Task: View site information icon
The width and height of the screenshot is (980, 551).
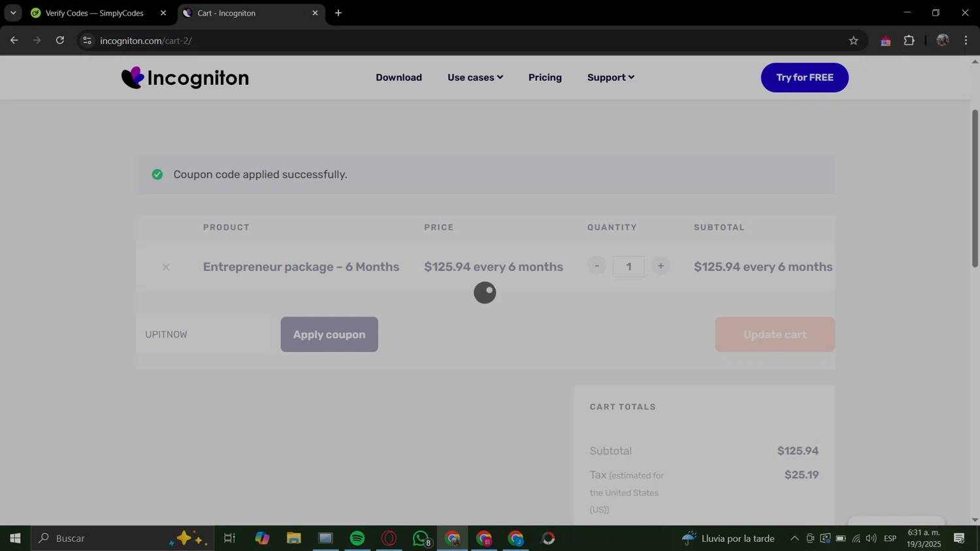Action: (87, 40)
